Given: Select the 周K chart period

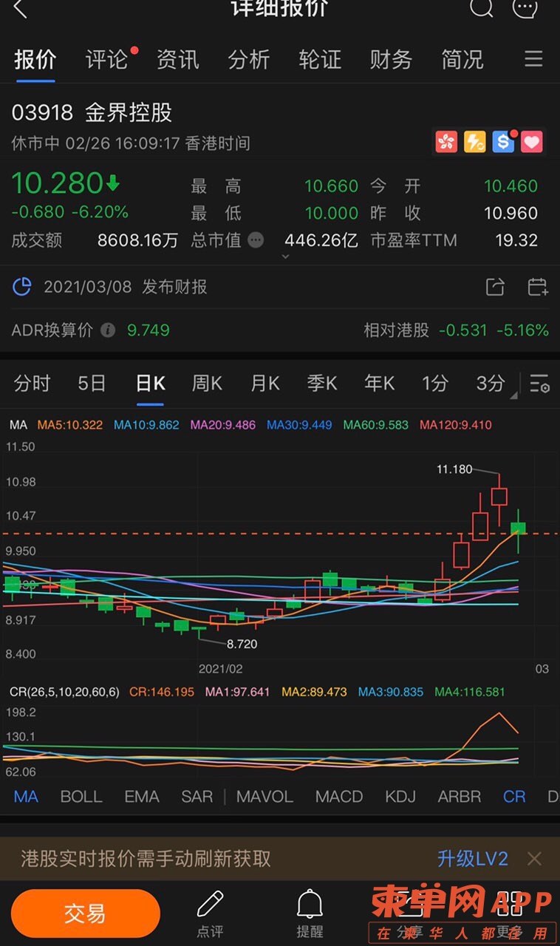Looking at the screenshot, I should [x=207, y=384].
